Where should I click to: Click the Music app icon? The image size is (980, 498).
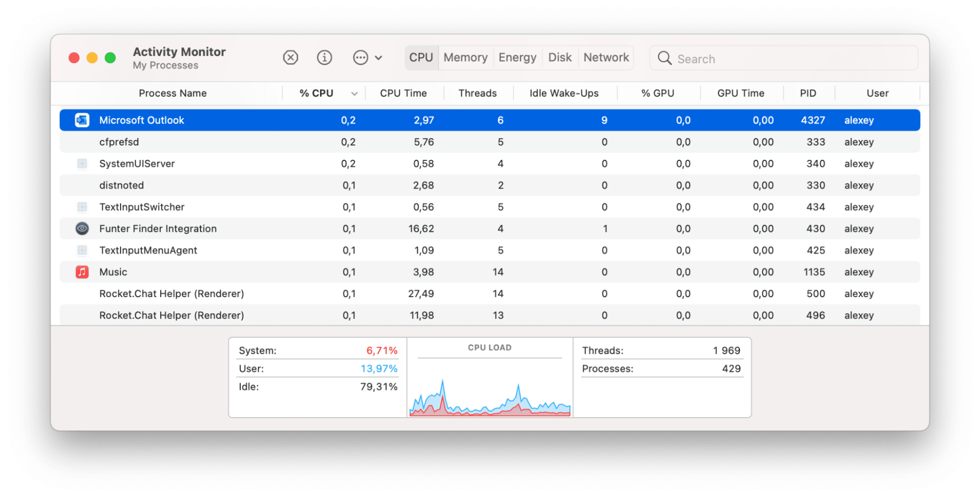coord(82,272)
